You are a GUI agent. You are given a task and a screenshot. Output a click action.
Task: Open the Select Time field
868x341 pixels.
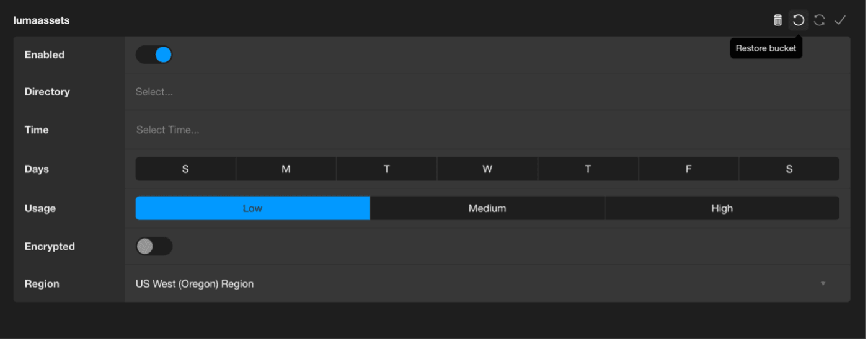[487, 130]
